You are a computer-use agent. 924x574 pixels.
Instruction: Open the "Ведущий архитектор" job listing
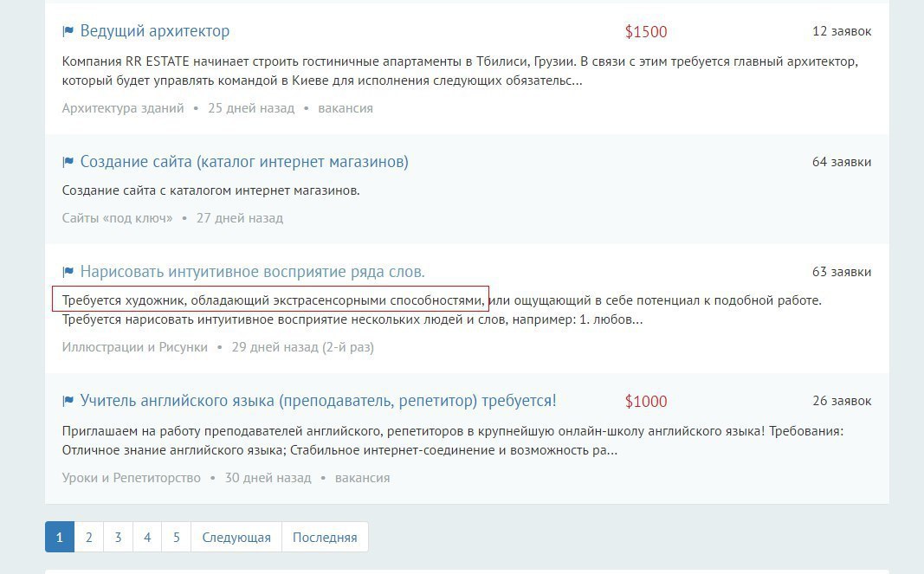(154, 32)
